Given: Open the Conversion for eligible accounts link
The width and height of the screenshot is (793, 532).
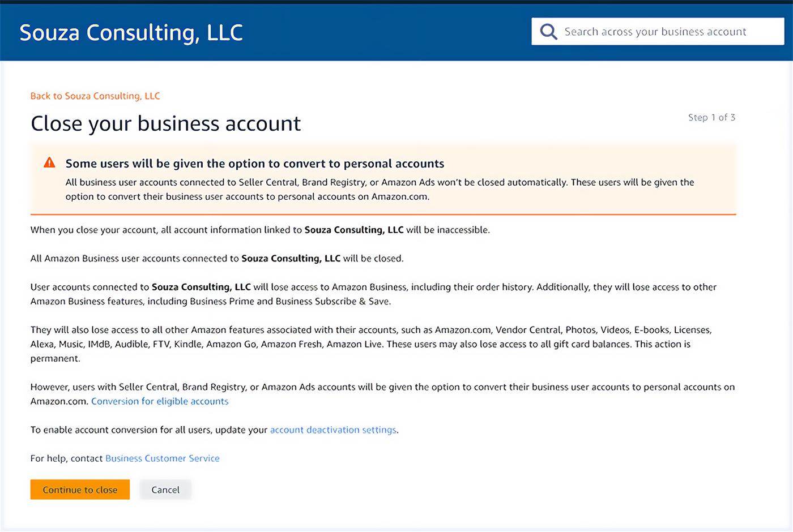Looking at the screenshot, I should coord(160,401).
